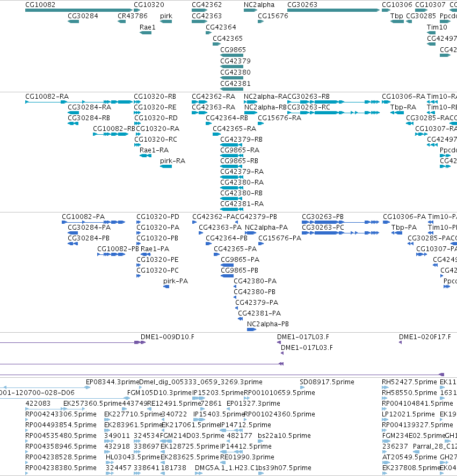Screen dimensions: 457x476
Task: Open the CG10306-RA transcript label
Action: [403, 97]
